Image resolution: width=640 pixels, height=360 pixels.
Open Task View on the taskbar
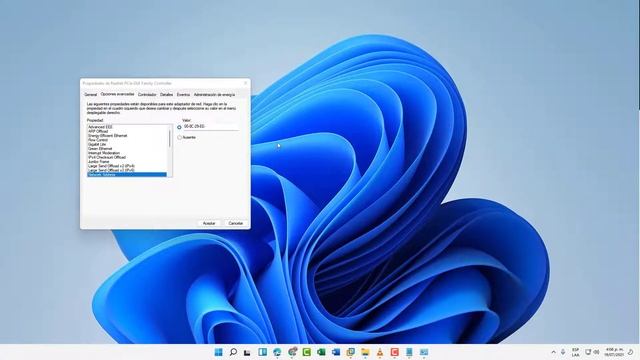click(x=247, y=352)
